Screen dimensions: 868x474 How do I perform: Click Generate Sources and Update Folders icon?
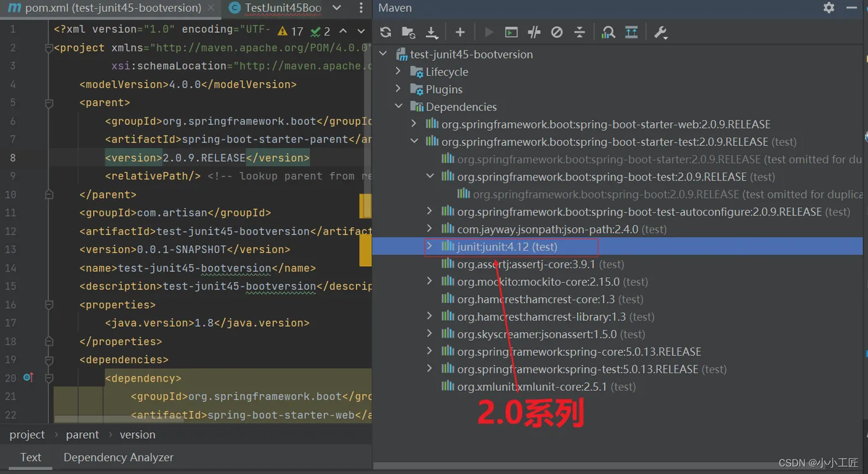(x=408, y=32)
